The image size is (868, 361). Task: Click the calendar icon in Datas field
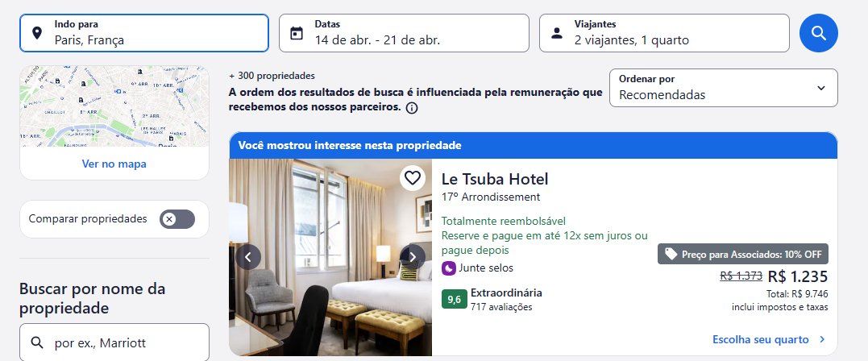point(297,33)
